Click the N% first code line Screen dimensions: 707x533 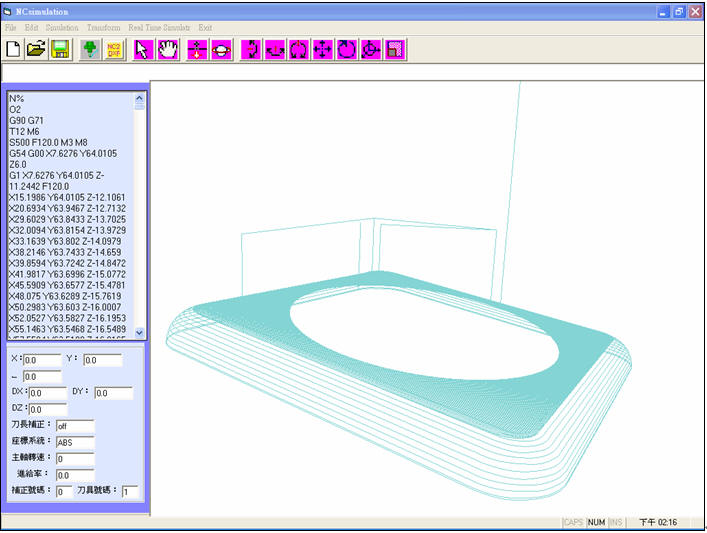[17, 98]
